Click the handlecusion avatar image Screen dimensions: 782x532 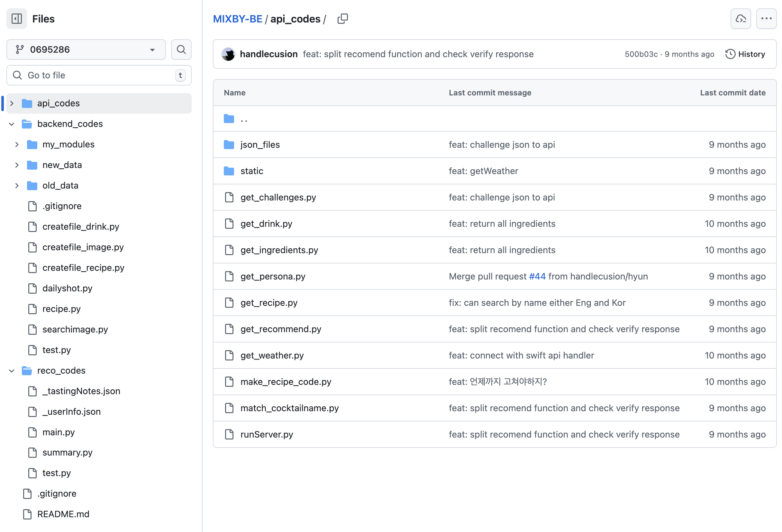tap(228, 54)
